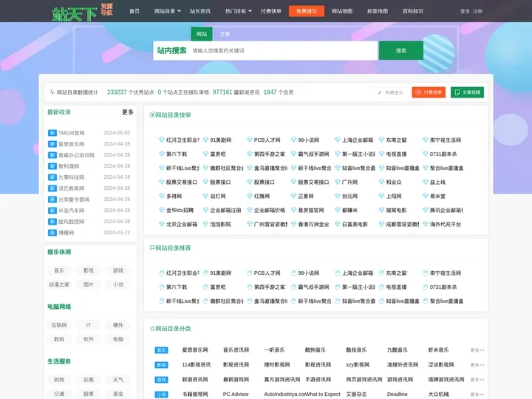Select the 影视 category tag

click(x=89, y=270)
